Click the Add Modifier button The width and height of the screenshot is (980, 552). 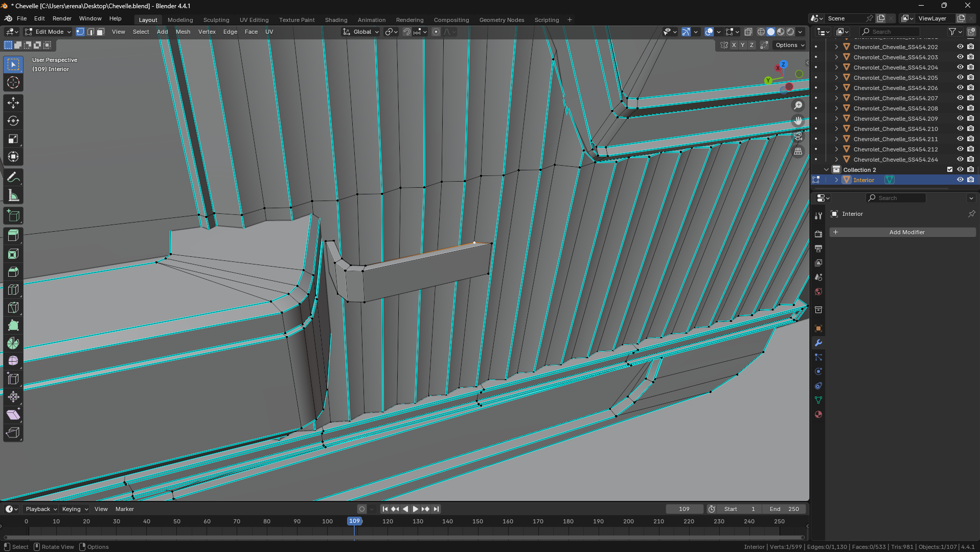click(x=903, y=232)
